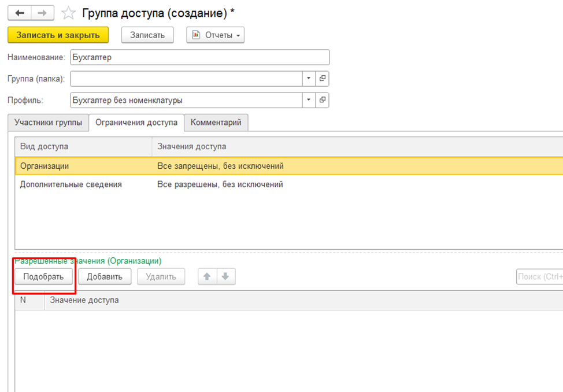Click the Профиль field

pyautogui.click(x=186, y=100)
